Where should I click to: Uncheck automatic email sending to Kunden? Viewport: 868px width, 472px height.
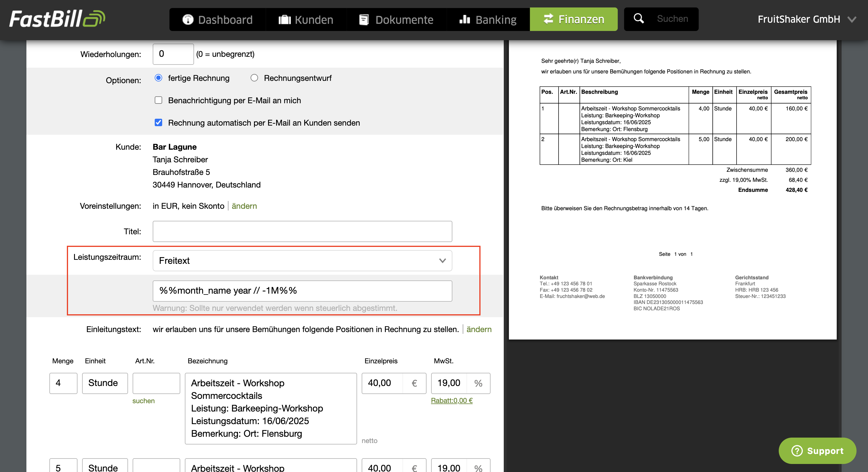point(158,122)
